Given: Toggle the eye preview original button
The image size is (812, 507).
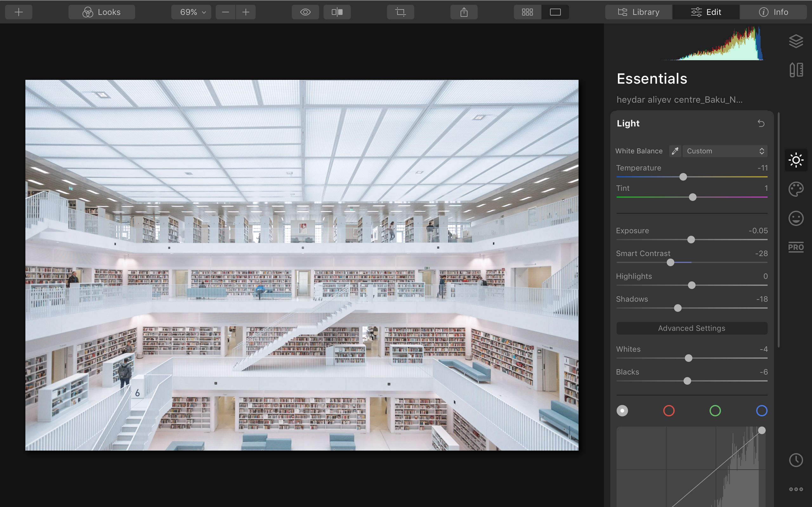Looking at the screenshot, I should tap(305, 12).
